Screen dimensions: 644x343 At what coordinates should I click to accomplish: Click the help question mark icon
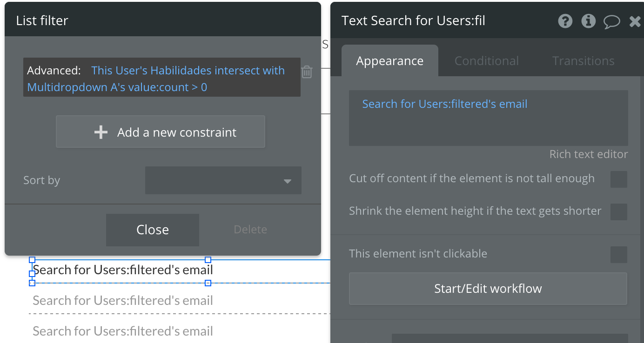pyautogui.click(x=565, y=21)
